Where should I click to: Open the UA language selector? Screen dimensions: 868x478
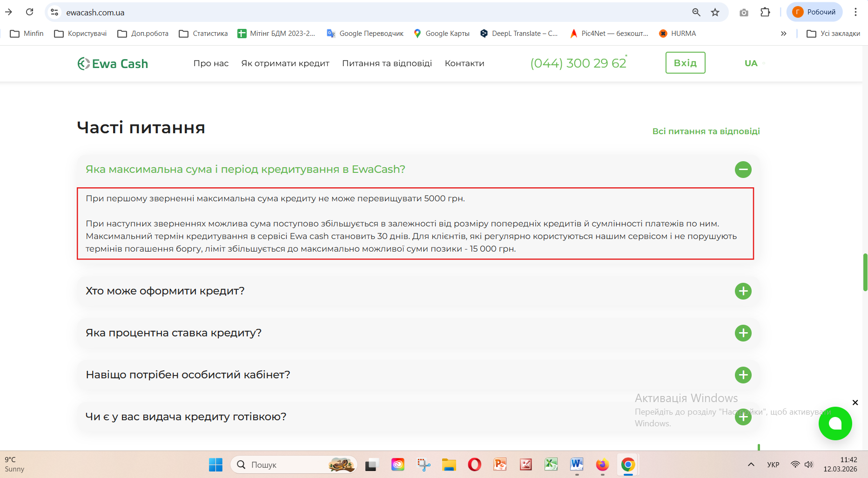pos(751,63)
